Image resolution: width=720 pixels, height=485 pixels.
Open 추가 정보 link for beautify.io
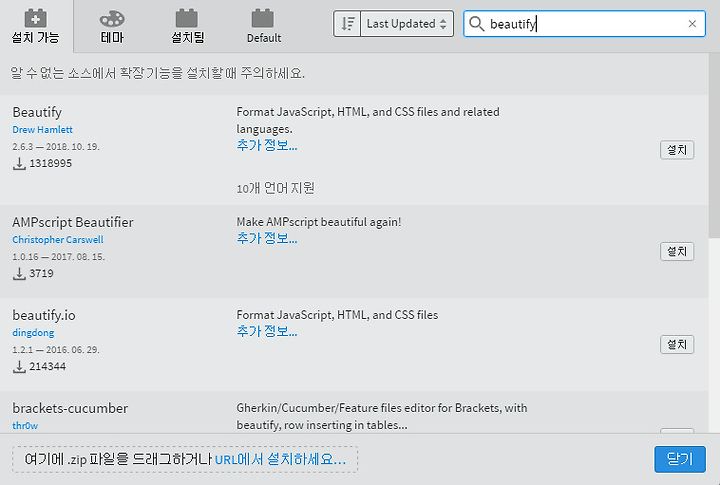tap(267, 331)
